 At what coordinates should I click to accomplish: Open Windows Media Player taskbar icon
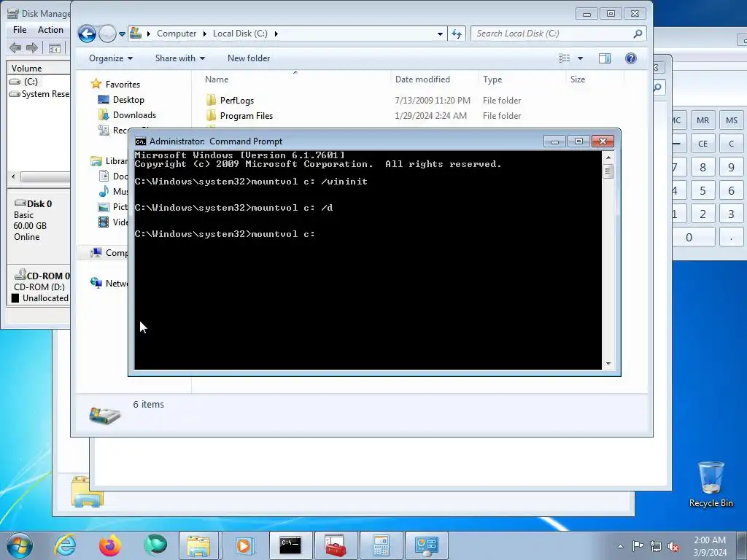coord(244,545)
